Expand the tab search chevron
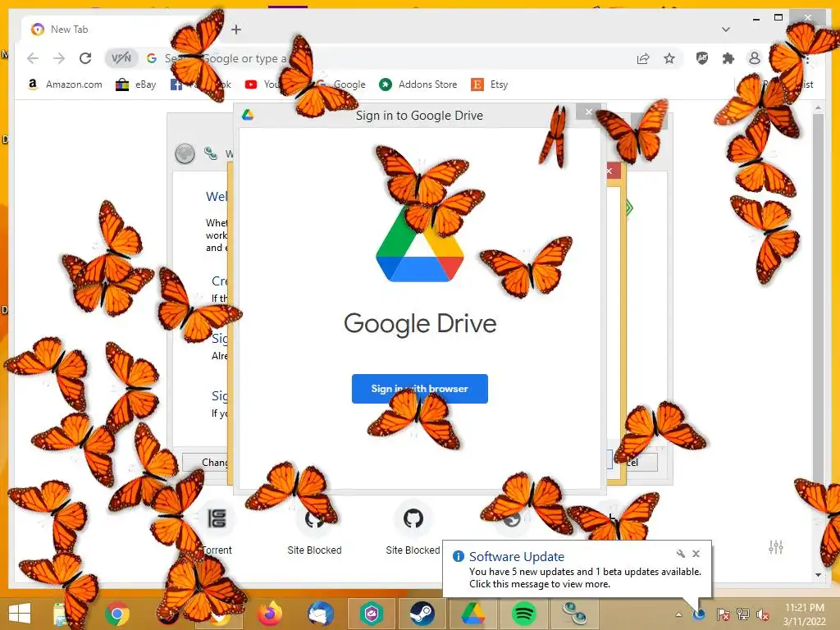840x630 pixels. (x=725, y=30)
